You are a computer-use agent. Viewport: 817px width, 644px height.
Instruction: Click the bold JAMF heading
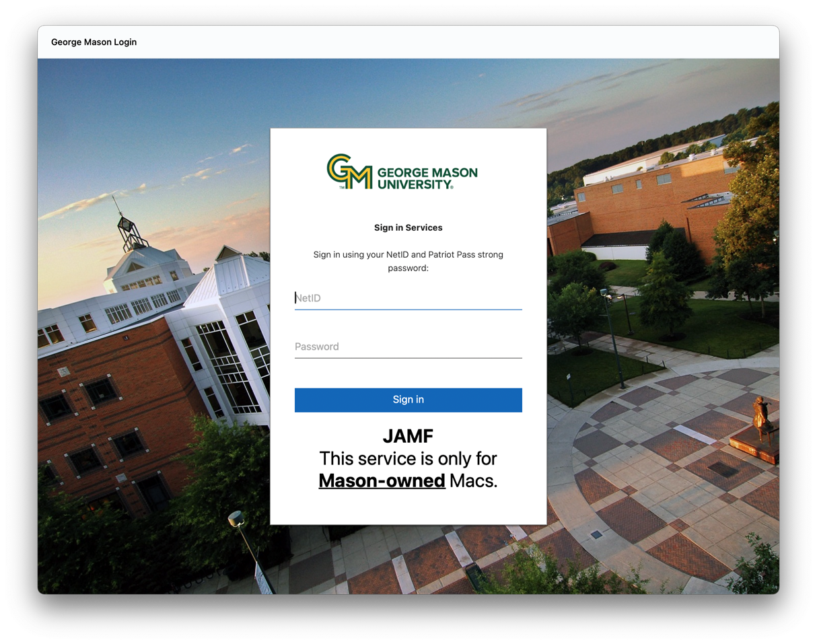coord(408,436)
